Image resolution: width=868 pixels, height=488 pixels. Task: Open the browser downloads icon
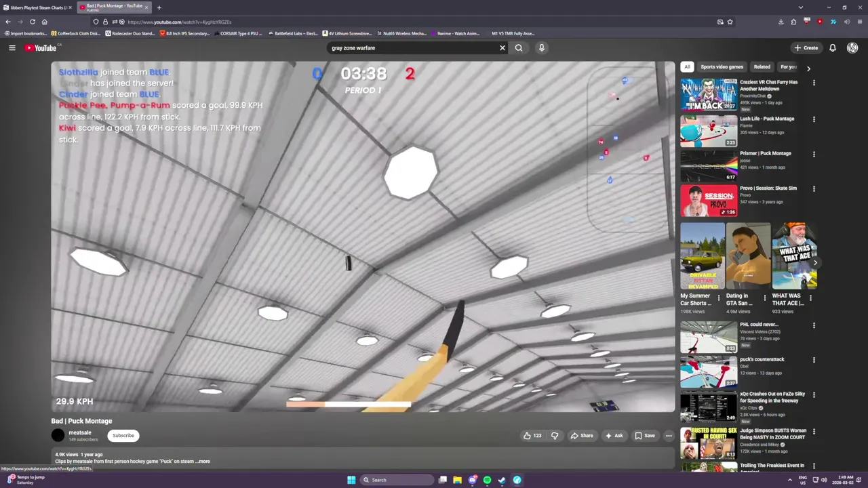[x=781, y=22]
